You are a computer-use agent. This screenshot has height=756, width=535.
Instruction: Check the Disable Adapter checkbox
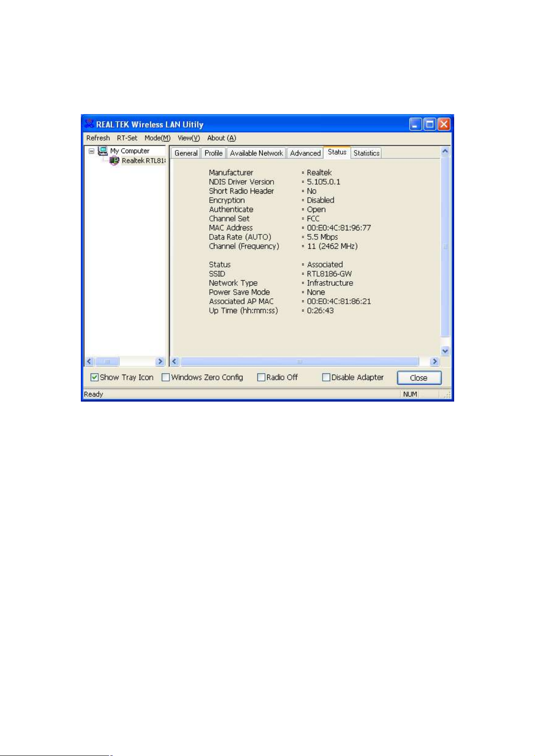pyautogui.click(x=326, y=377)
